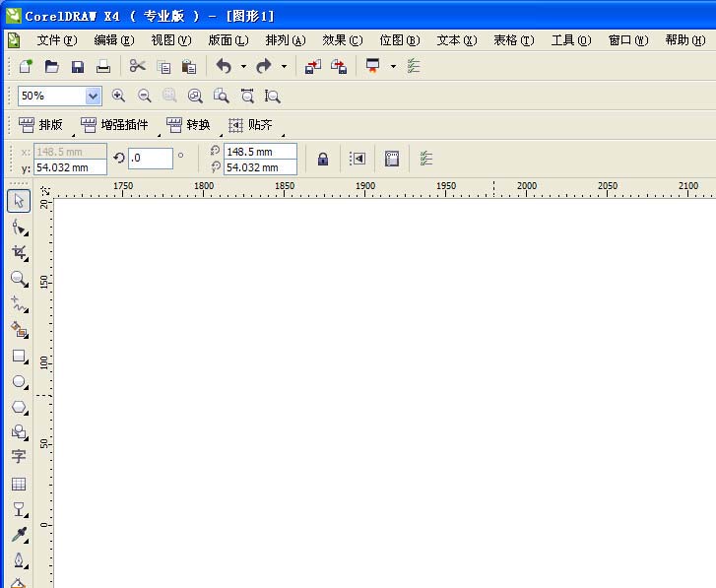Select the Basic Shapes tool
Image resolution: width=716 pixels, height=588 pixels.
[x=19, y=431]
